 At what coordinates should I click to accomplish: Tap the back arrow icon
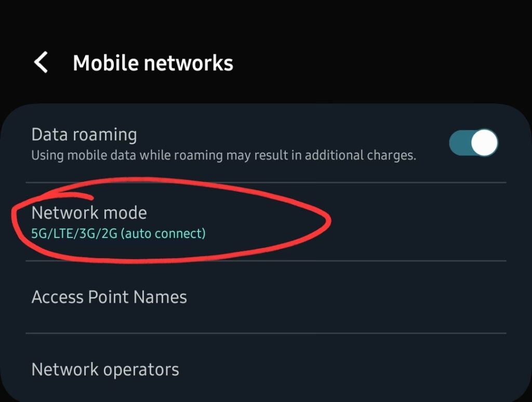pyautogui.click(x=41, y=63)
